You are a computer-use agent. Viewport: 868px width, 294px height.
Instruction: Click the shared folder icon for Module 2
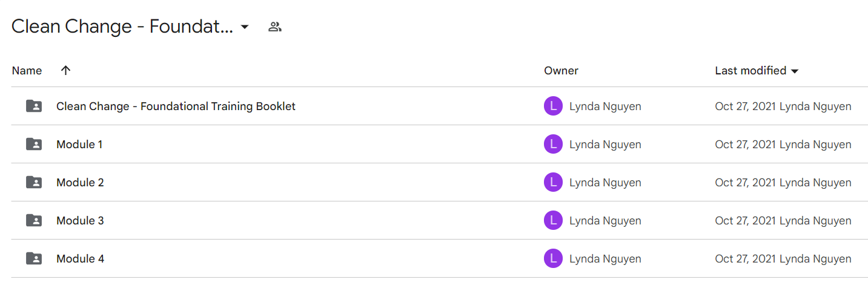[x=34, y=183]
